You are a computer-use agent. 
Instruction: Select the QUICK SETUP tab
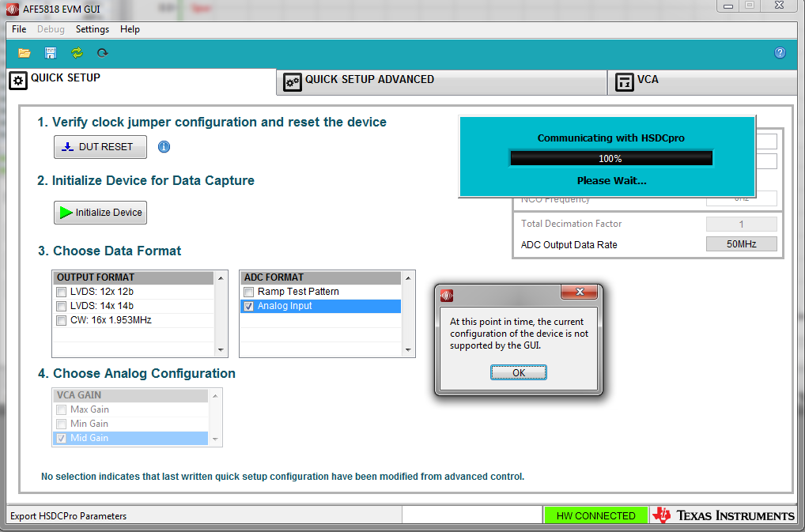pyautogui.click(x=142, y=81)
